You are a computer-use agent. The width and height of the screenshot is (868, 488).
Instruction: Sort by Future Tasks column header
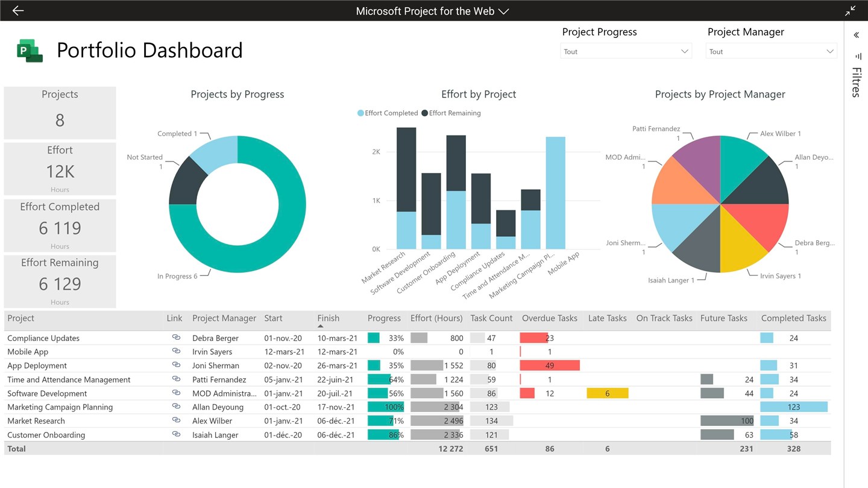click(724, 318)
